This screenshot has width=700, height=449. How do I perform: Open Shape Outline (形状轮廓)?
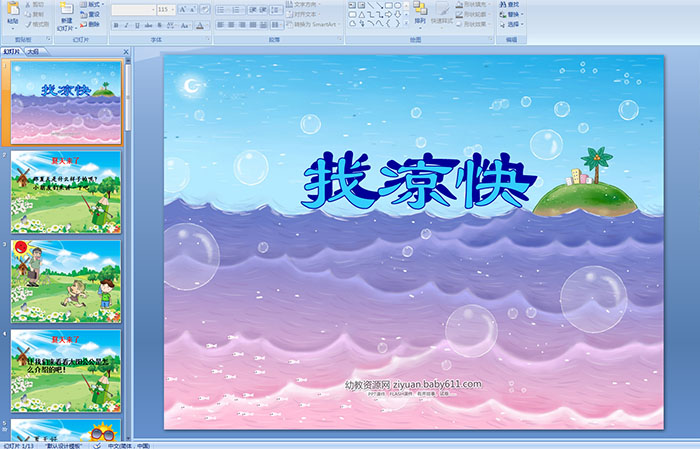(473, 14)
